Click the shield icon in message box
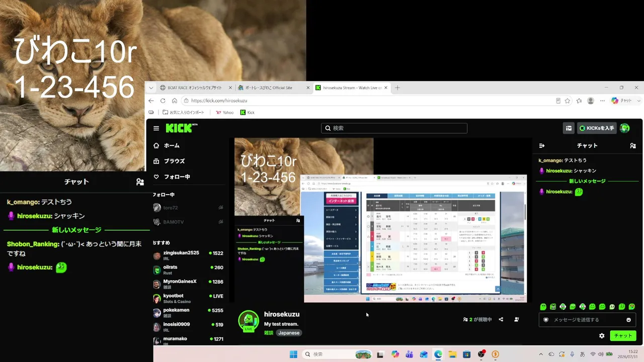 point(546,320)
